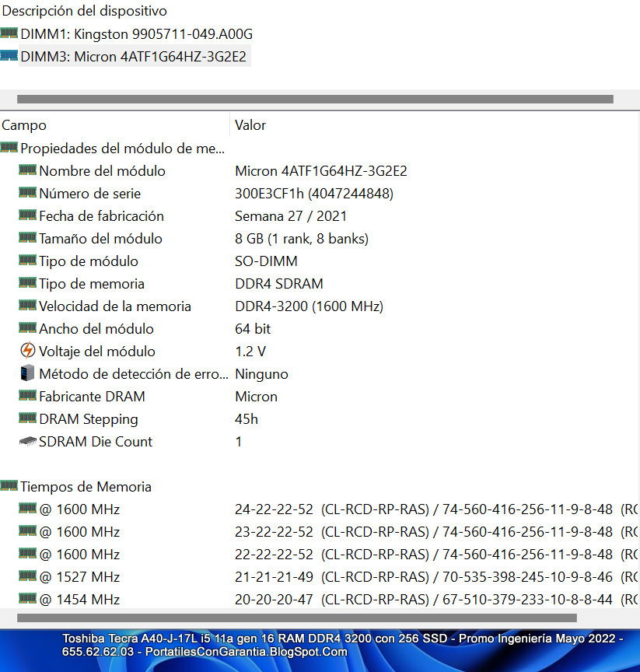Click the timing value 22-22-22-52 at 1600 MHz

pos(274,555)
